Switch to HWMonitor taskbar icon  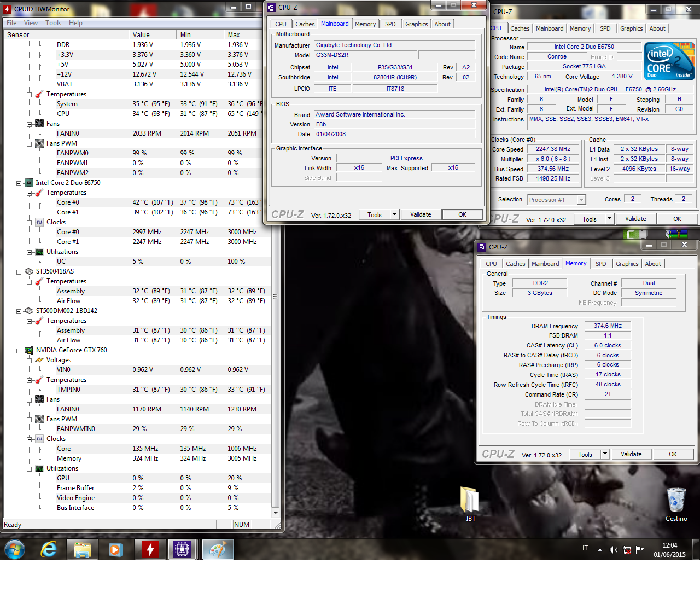point(150,549)
